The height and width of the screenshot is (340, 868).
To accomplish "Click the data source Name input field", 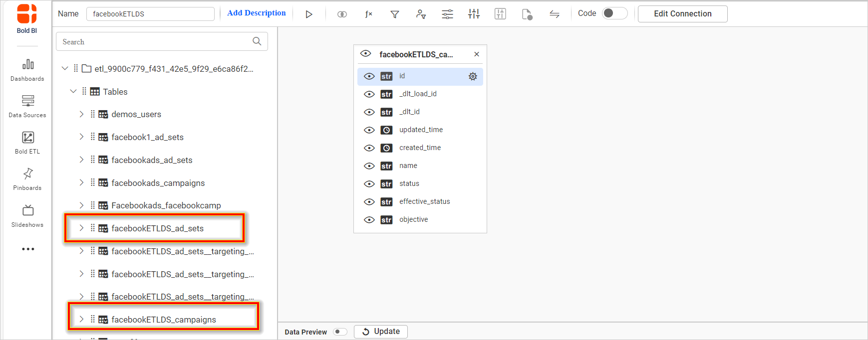I will pos(150,14).
